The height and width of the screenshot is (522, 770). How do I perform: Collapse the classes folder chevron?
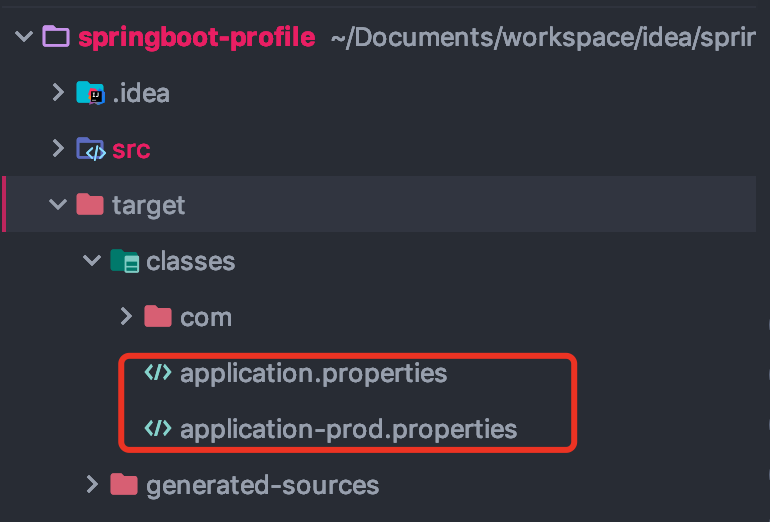(92, 262)
